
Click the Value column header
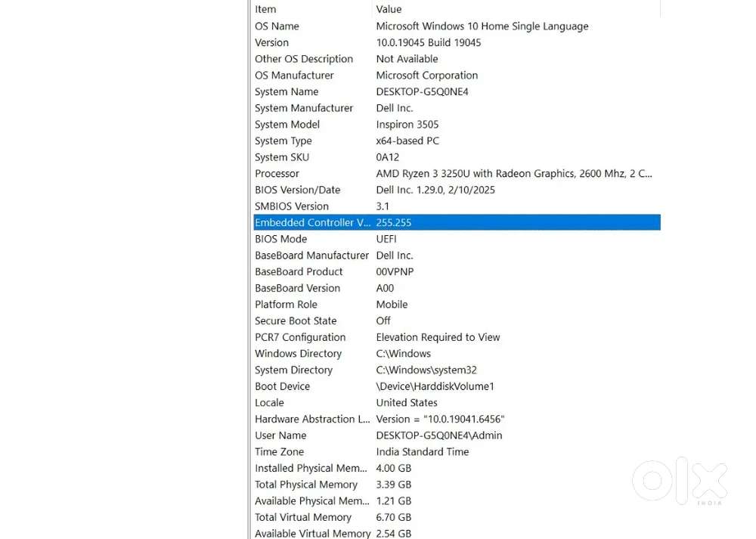[516, 9]
